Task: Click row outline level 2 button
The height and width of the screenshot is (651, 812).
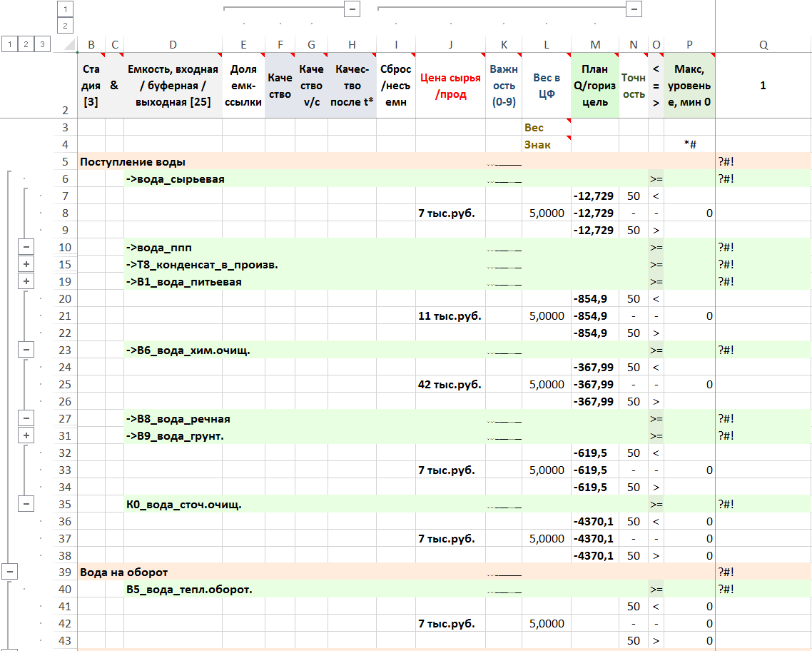Action: (x=26, y=44)
